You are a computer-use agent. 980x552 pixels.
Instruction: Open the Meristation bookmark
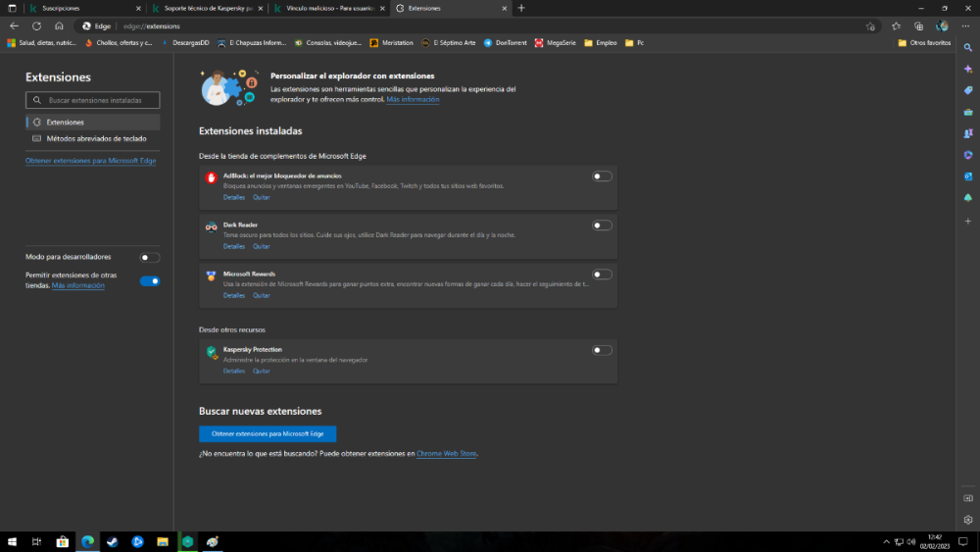tap(391, 43)
